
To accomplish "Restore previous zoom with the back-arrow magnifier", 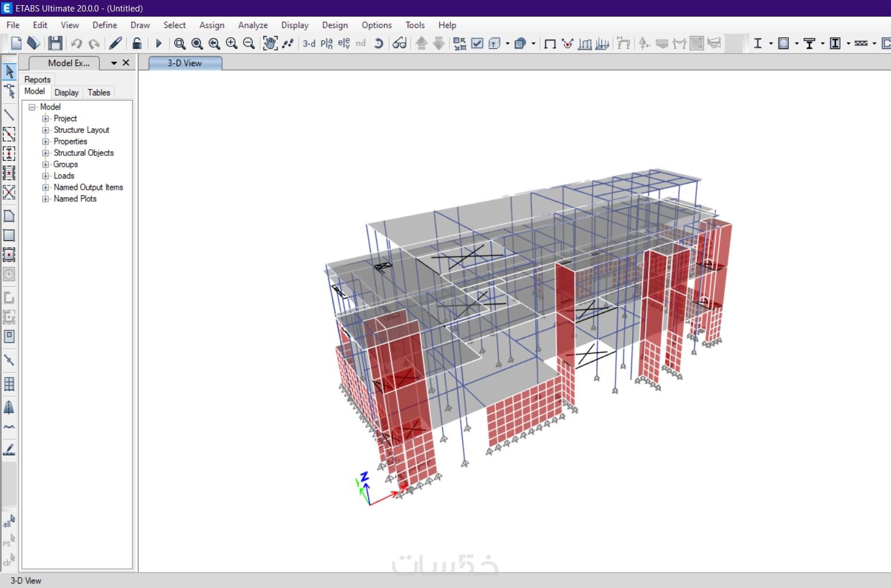I will 214,44.
